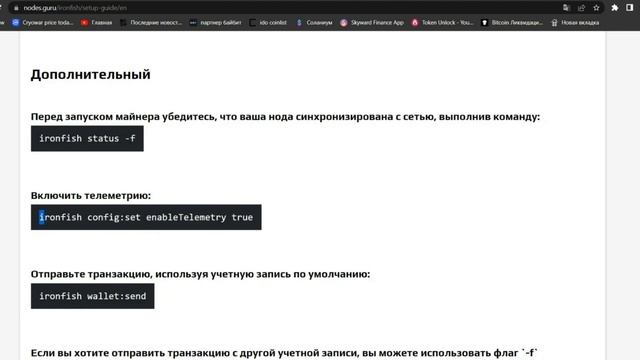Viewport: 640px width, 360px height.
Task: Click the 'ironfish wallet:send' code block
Action: point(93,296)
